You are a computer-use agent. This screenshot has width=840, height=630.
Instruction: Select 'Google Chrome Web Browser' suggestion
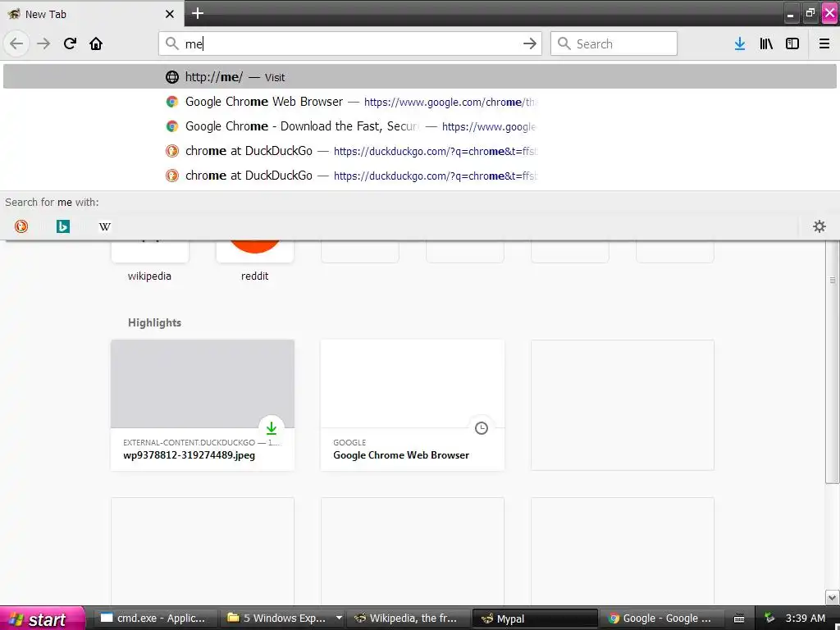pos(419,101)
